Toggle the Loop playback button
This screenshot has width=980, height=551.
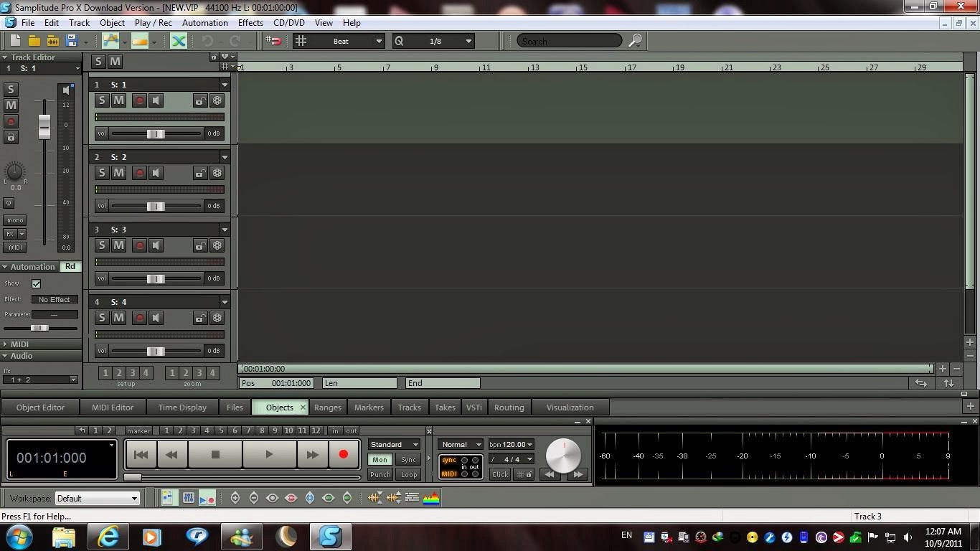(x=409, y=474)
